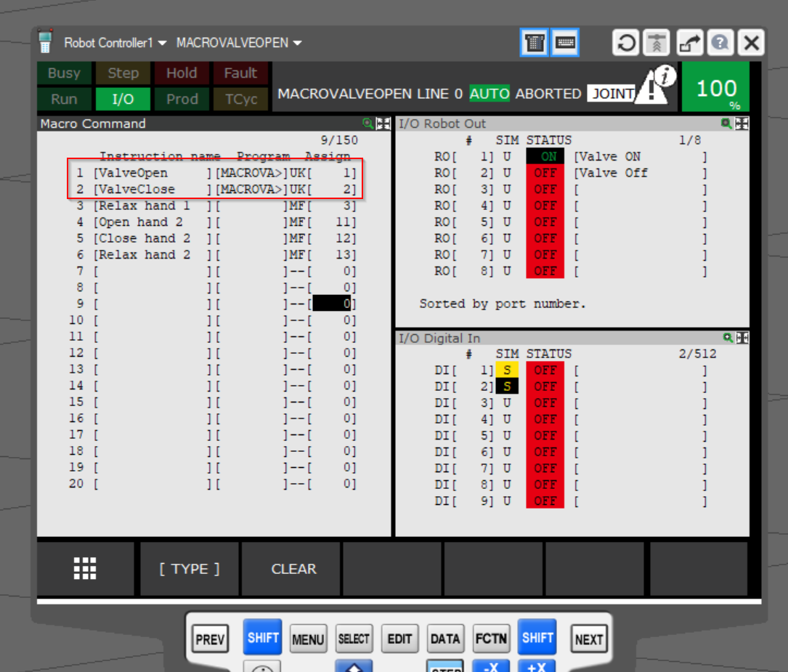This screenshot has height=672, width=788.
Task: Click the Hold status indicator
Action: click(x=182, y=73)
